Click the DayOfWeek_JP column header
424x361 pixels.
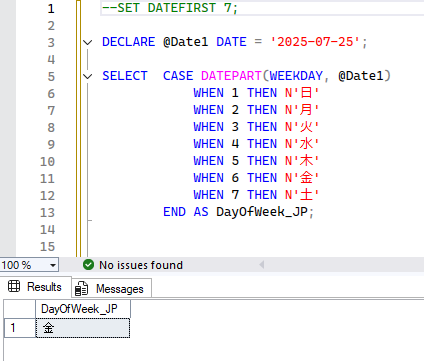click(x=83, y=309)
